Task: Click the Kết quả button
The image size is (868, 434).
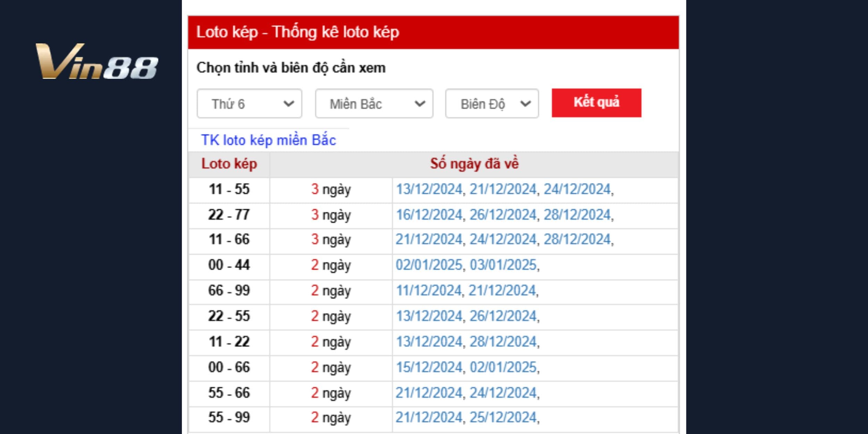Action: (596, 103)
